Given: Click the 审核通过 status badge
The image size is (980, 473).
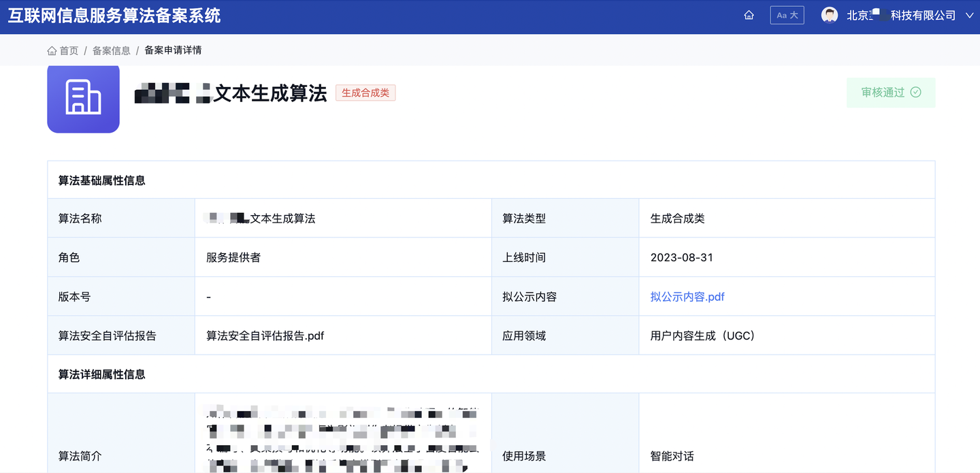Looking at the screenshot, I should tap(891, 92).
